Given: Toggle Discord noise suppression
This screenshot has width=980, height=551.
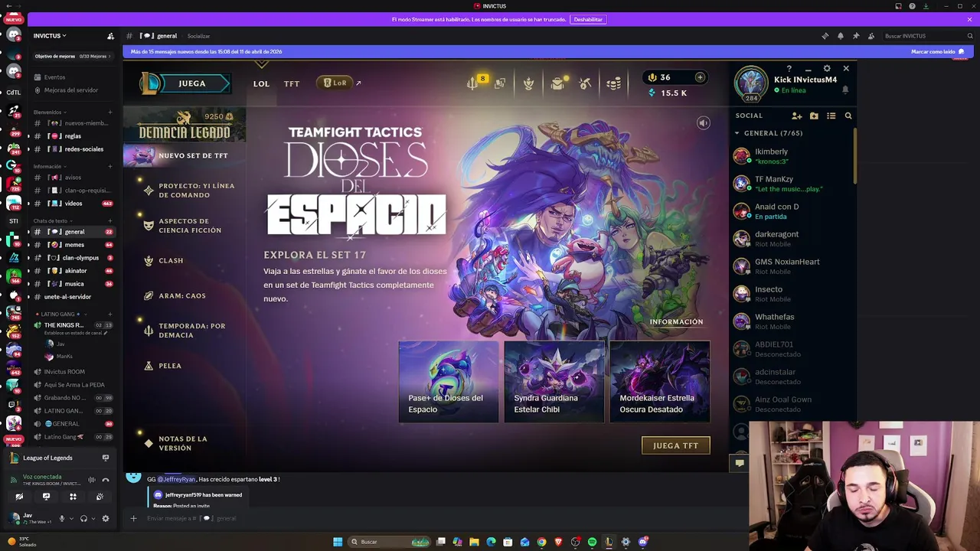Looking at the screenshot, I should 92,480.
